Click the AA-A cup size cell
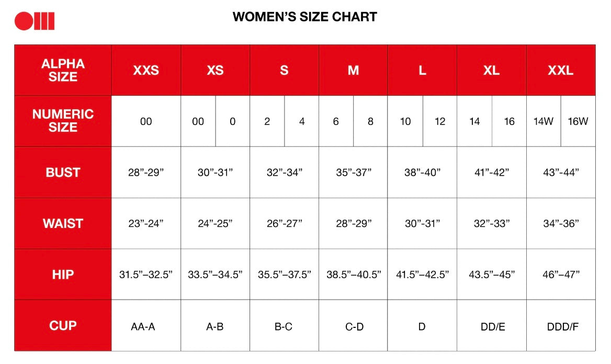The image size is (611, 364). pos(143,327)
